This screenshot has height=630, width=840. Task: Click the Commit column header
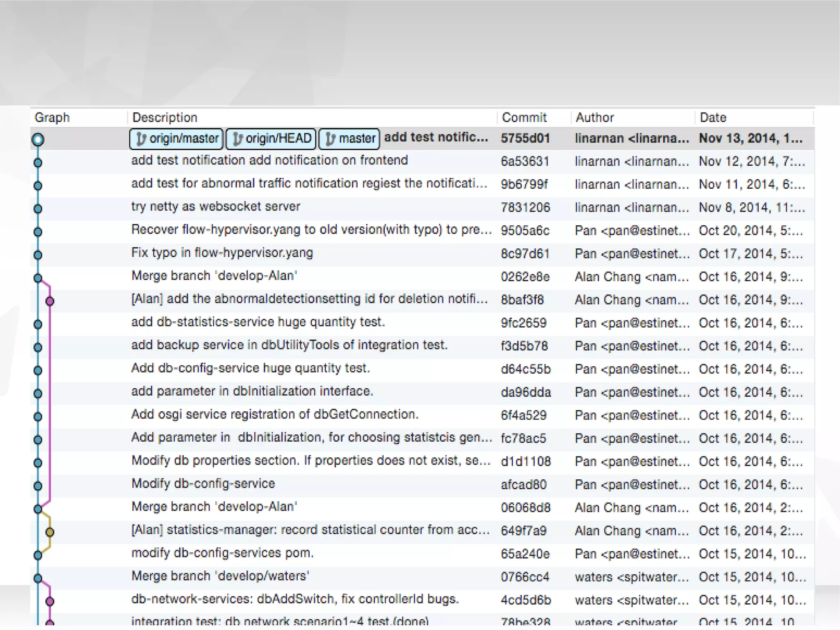[524, 117]
